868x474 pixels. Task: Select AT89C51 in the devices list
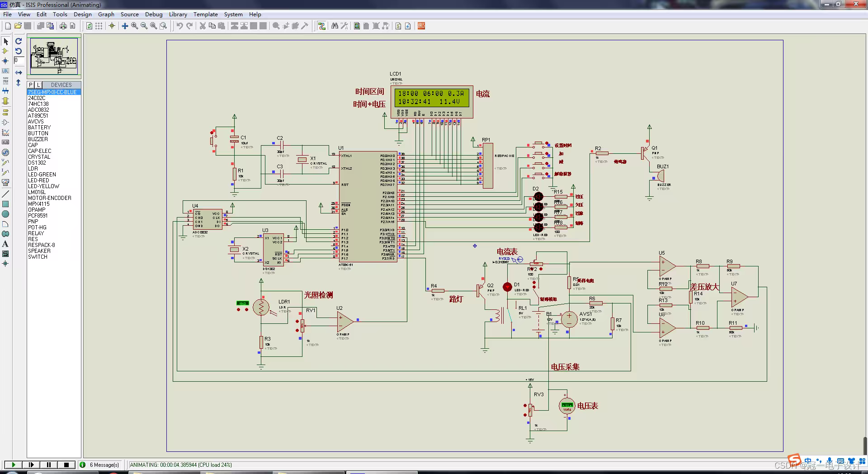(x=38, y=115)
